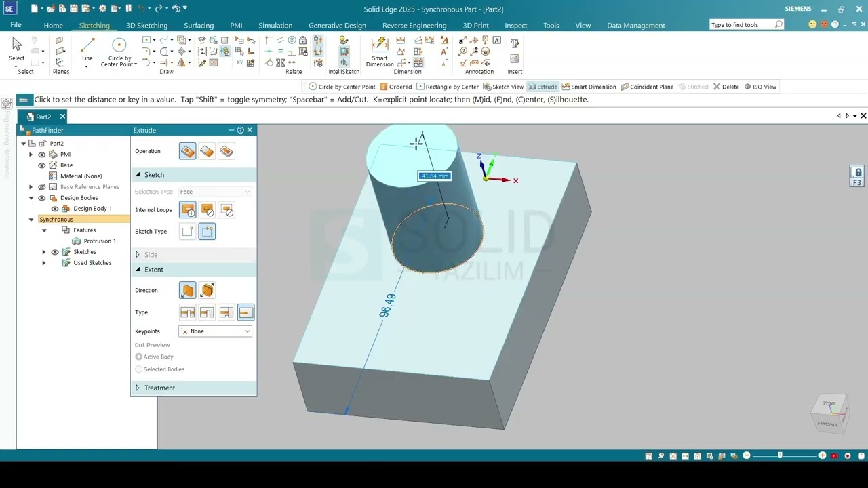The width and height of the screenshot is (868, 488).
Task: Click the Insert group image icon
Action: click(515, 59)
